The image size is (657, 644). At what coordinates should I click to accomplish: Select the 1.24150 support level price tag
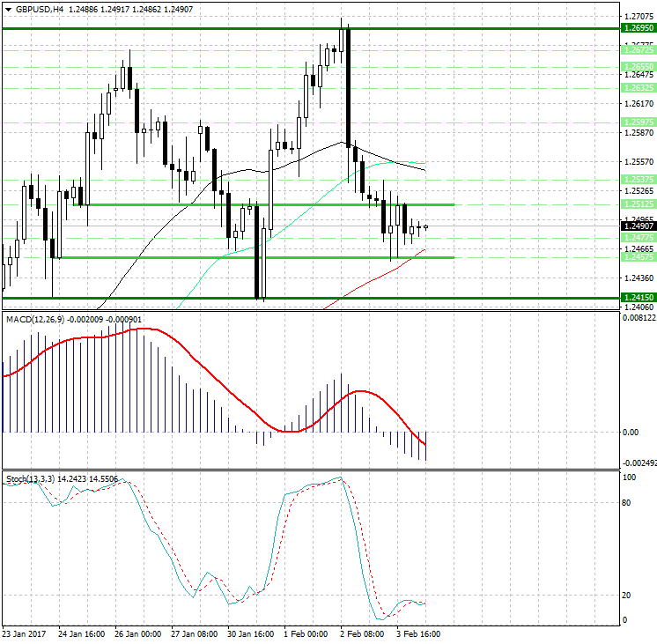[638, 298]
